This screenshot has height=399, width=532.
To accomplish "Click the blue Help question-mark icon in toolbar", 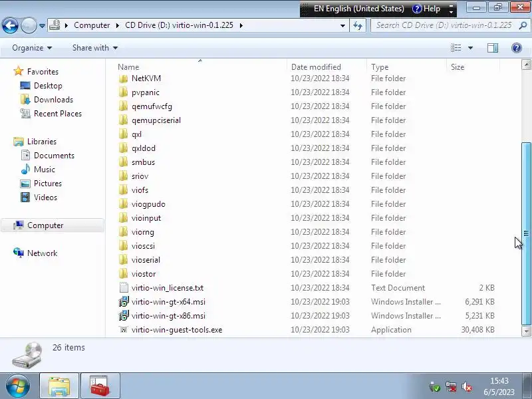I will point(517,48).
